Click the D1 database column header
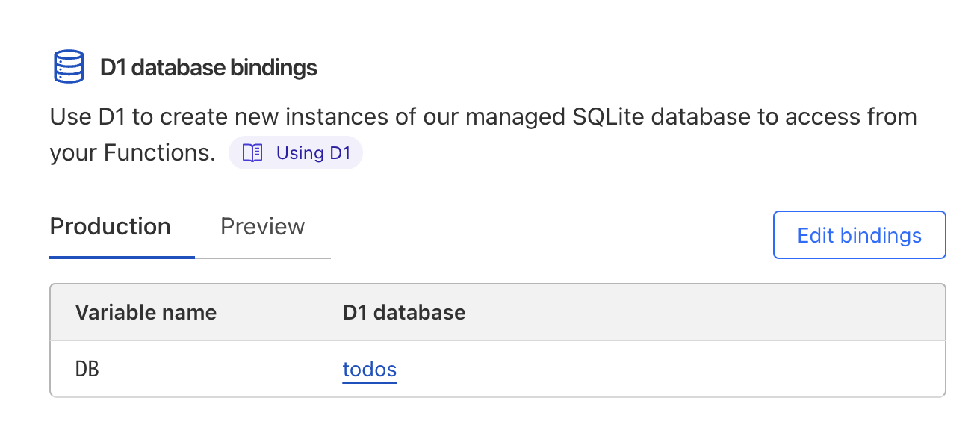This screenshot has height=448, width=980. point(404,312)
